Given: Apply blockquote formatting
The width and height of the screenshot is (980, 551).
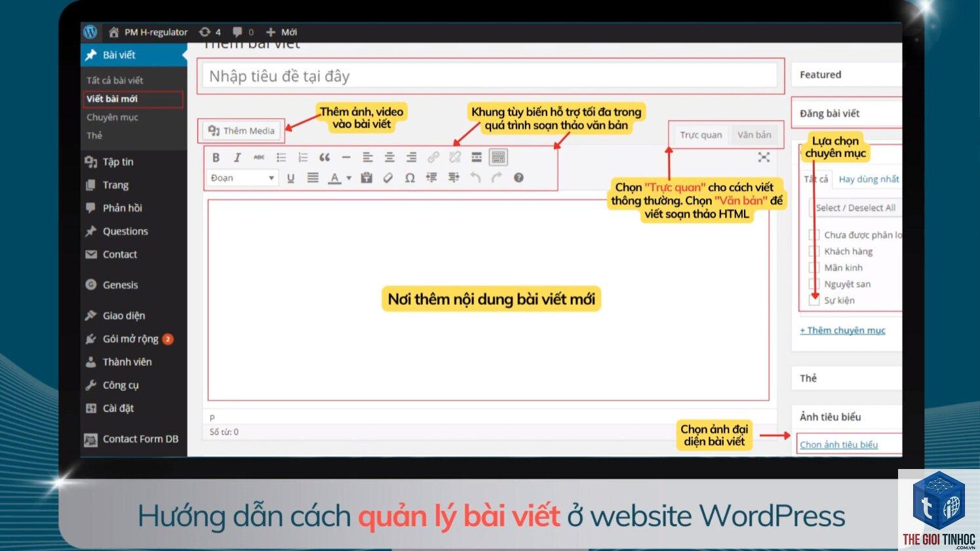Looking at the screenshot, I should 324,157.
